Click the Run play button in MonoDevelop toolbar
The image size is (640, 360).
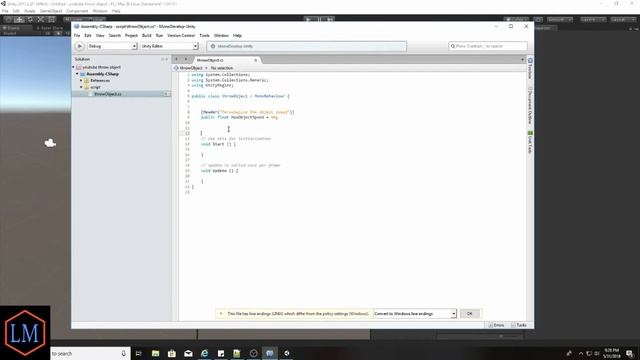pyautogui.click(x=80, y=46)
